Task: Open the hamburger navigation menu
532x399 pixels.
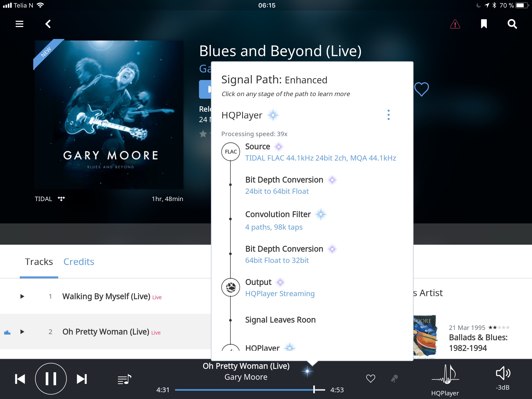Action: tap(19, 24)
